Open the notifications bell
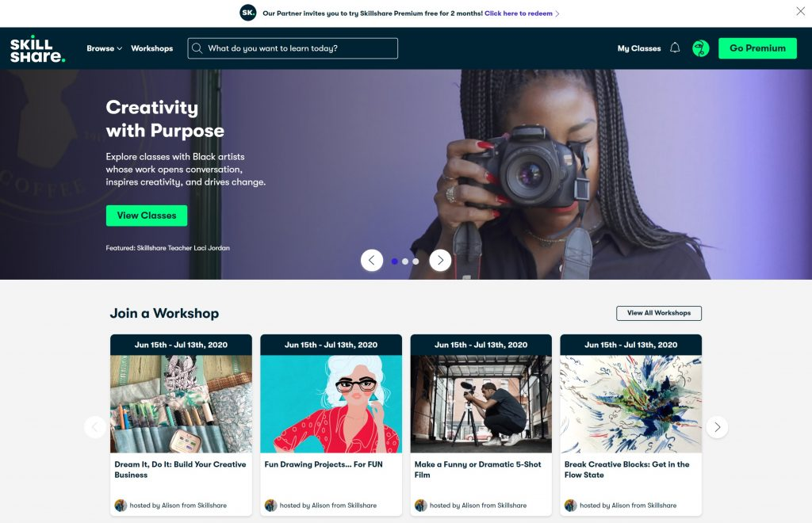This screenshot has height=523, width=812. tap(675, 48)
